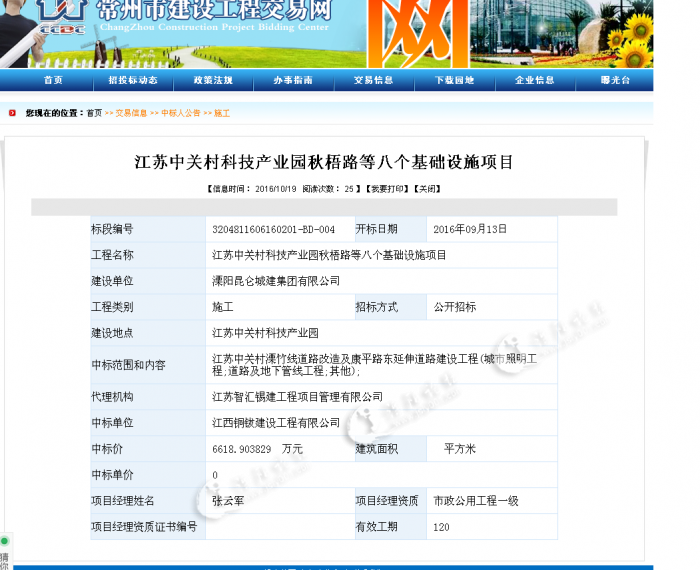The width and height of the screenshot is (700, 570).
Task: Select the project manager name 张云军
Action: [x=228, y=501]
